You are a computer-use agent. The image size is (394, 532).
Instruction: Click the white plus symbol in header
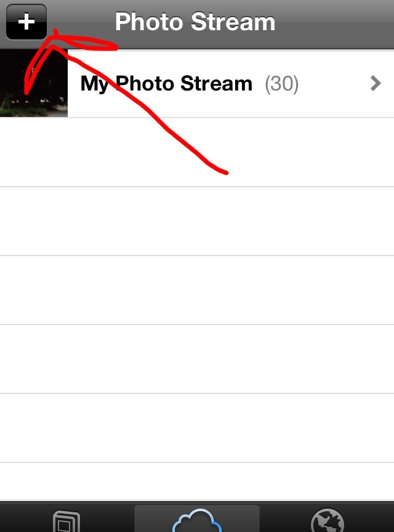(26, 22)
